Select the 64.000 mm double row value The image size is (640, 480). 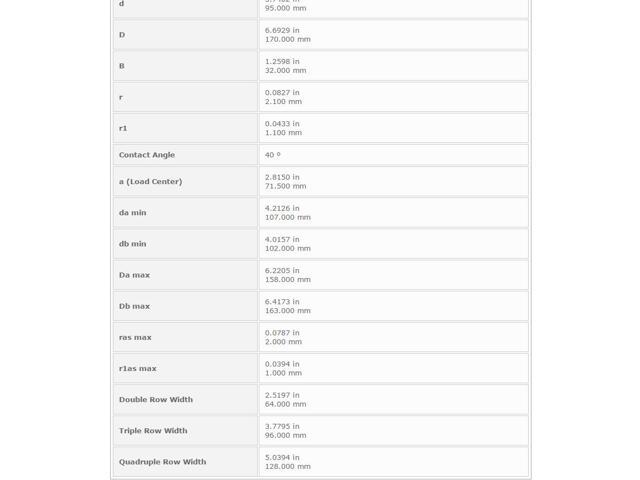click(x=285, y=404)
